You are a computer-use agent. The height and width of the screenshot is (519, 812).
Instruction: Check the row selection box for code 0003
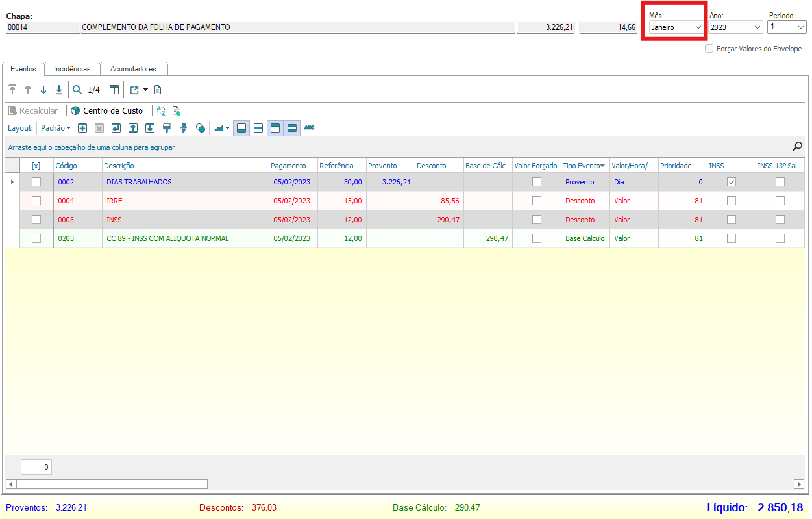click(x=36, y=220)
